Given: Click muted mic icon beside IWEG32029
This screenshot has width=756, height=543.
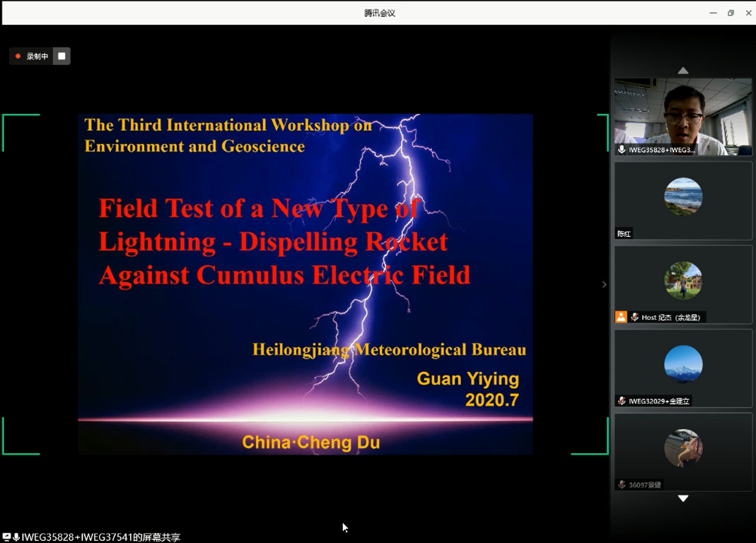Looking at the screenshot, I should pos(622,401).
